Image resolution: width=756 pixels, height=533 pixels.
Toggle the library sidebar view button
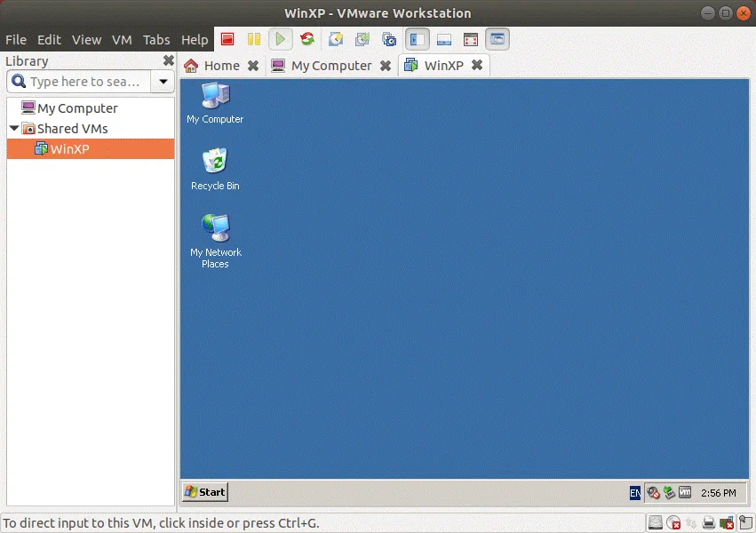[418, 39]
